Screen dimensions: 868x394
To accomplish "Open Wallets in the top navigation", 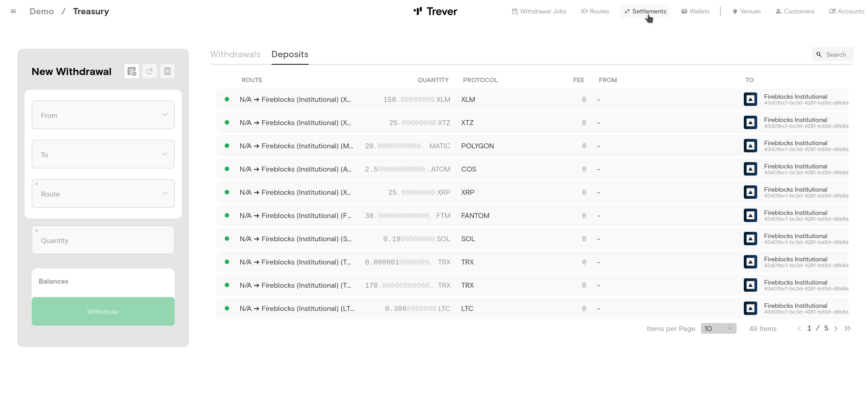I will [695, 12].
